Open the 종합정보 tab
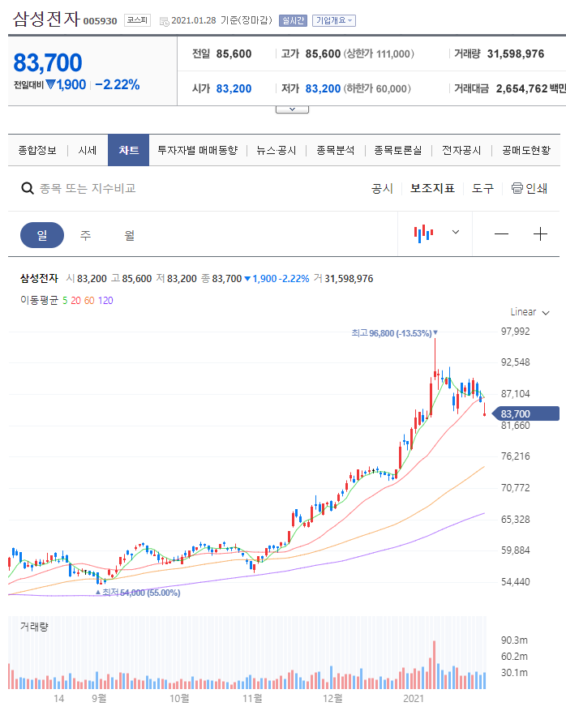The height and width of the screenshot is (728, 566). (x=37, y=151)
